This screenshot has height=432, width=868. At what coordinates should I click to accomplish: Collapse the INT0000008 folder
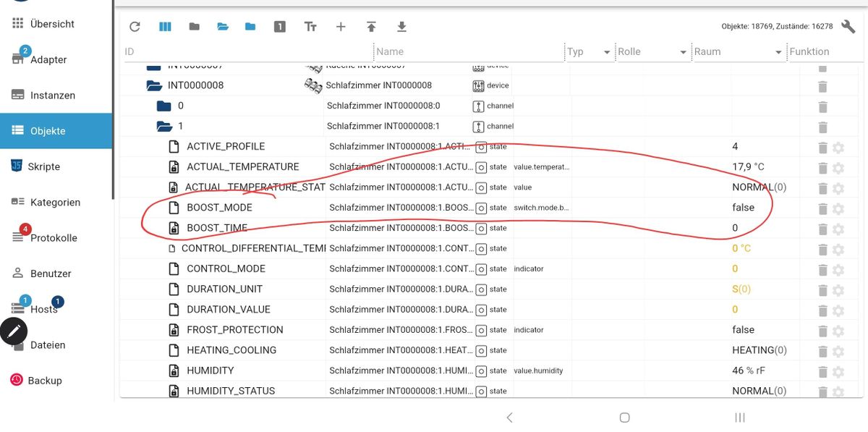[x=154, y=85]
